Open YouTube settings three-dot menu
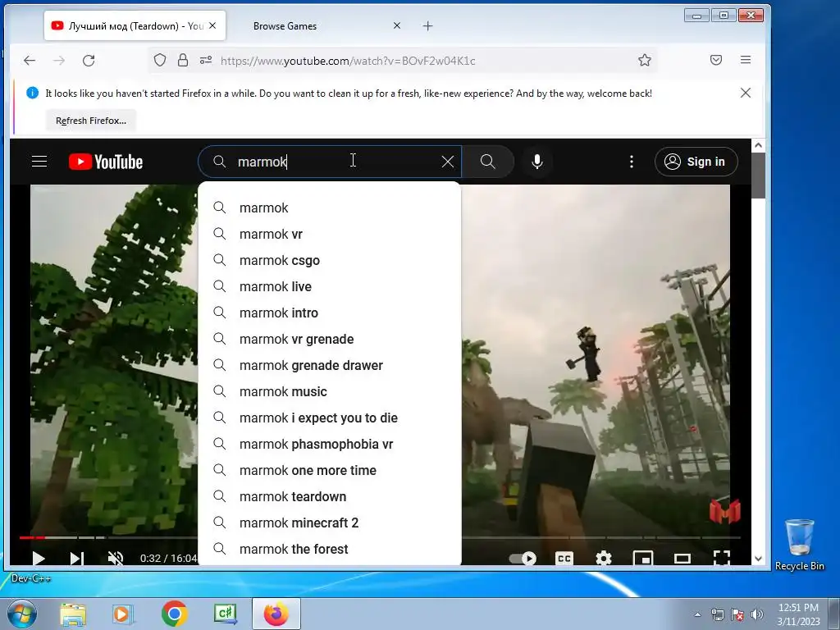Screen dimensions: 840x630 pos(632,162)
